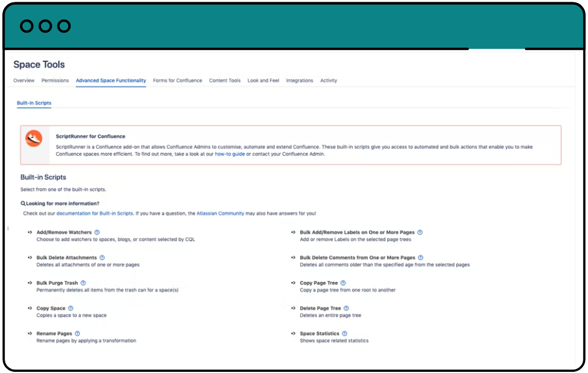Open Bulk Add/Remove Labels on Pages script
This screenshot has width=588, height=373.
click(x=357, y=233)
